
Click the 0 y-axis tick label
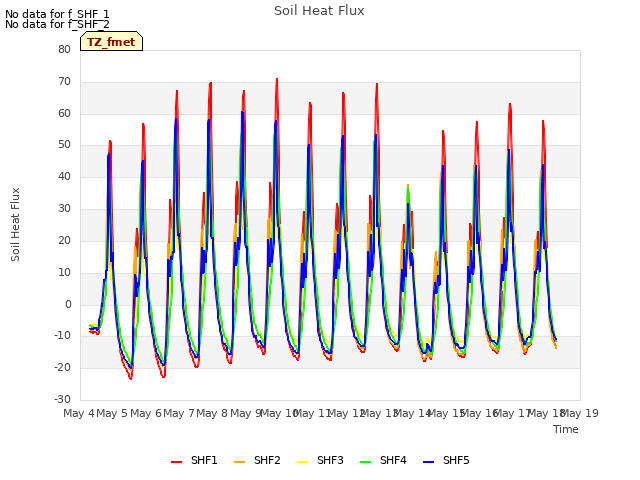tap(68, 304)
